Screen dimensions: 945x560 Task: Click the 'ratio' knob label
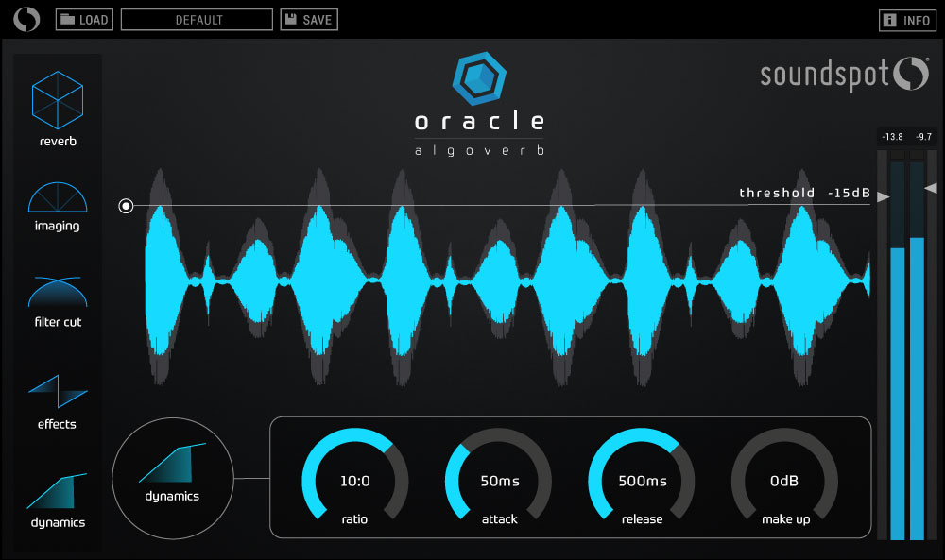click(x=354, y=519)
